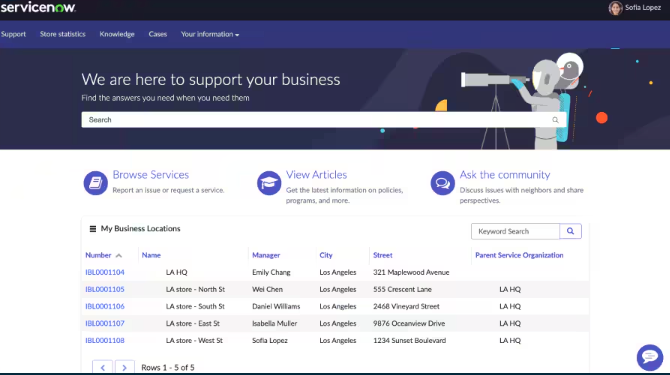Viewport: 670px width, 375px height.
Task: Click manager Emily Chang cell
Action: (271, 272)
